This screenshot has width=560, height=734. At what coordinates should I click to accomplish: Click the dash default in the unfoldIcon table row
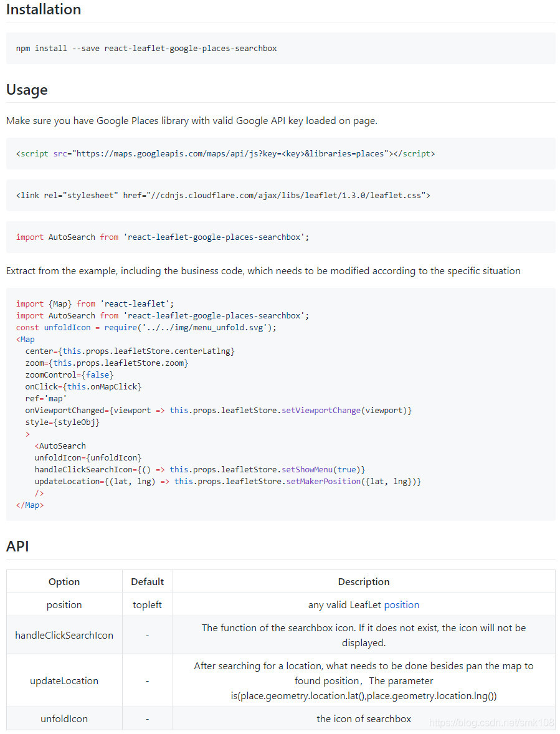148,718
